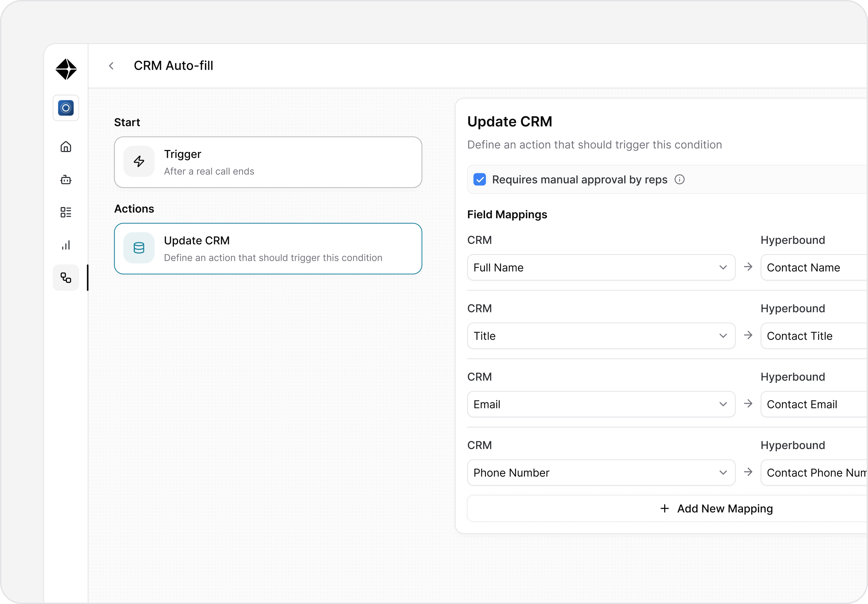
Task: Click the Contact Name Hyperbound field
Action: 813,268
